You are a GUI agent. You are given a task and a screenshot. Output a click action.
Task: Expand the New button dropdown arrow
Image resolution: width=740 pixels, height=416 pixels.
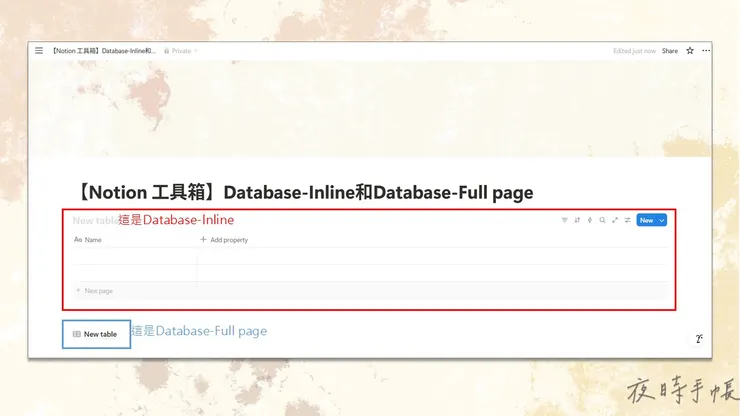[662, 221]
